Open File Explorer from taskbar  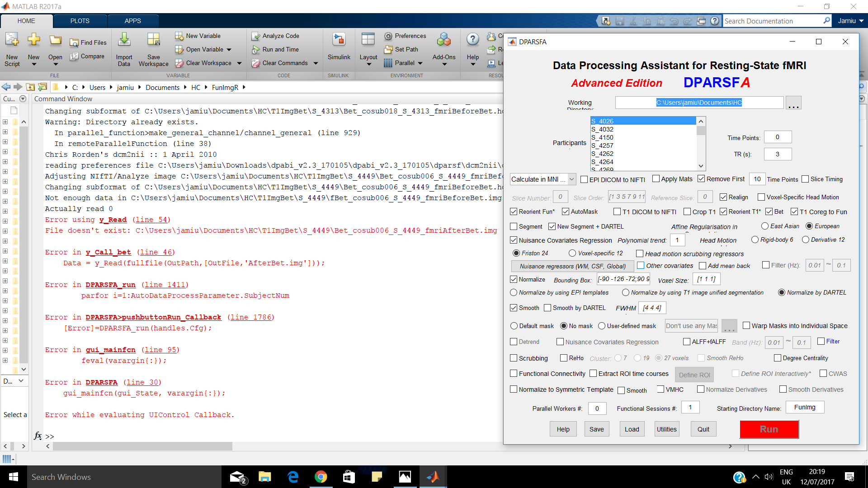point(264,477)
